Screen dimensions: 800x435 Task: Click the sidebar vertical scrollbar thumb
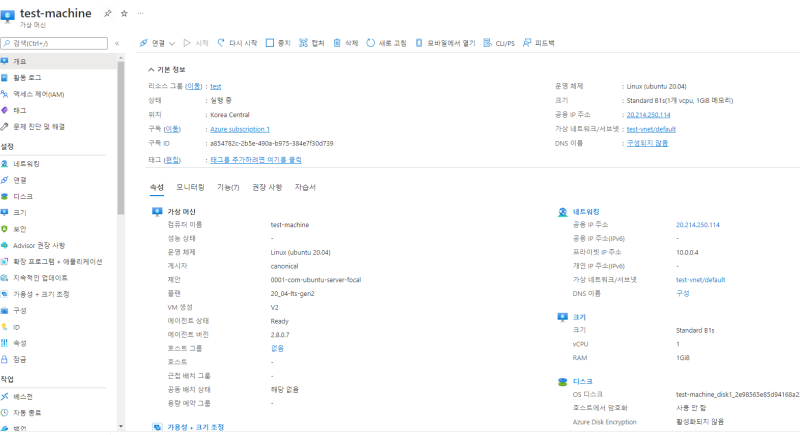tap(120, 138)
